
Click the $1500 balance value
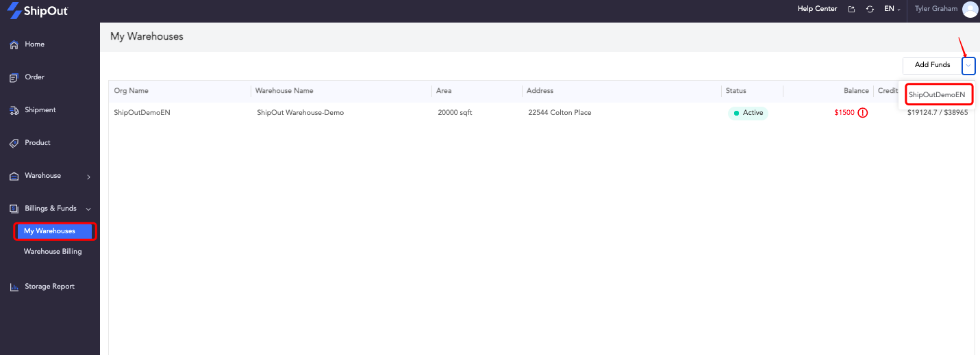pos(844,113)
